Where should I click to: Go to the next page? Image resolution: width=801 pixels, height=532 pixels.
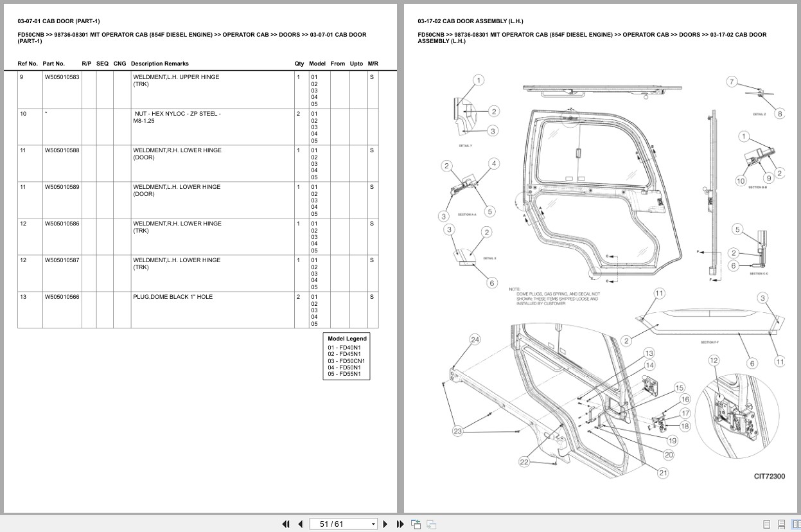point(385,524)
